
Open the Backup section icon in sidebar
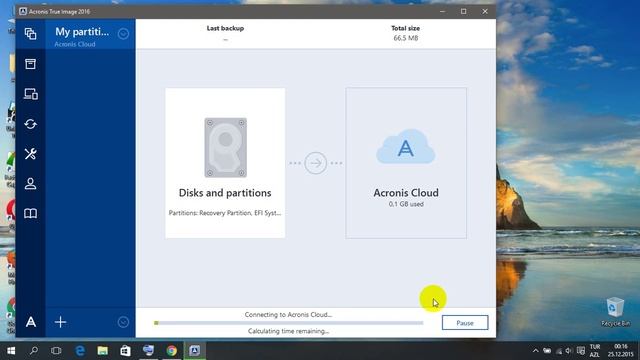(x=31, y=33)
